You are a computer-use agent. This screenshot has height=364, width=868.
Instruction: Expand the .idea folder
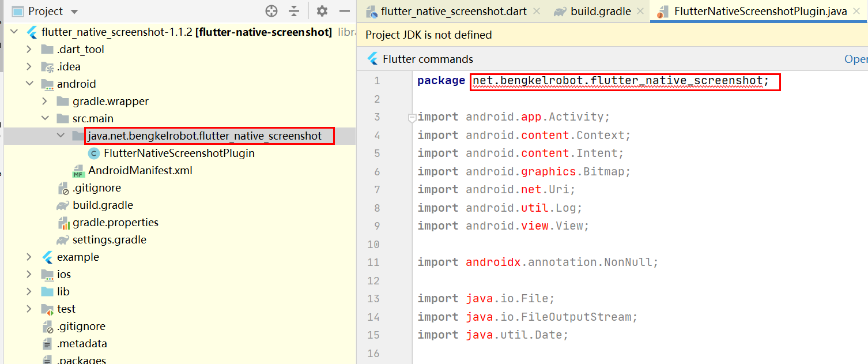coord(29,66)
